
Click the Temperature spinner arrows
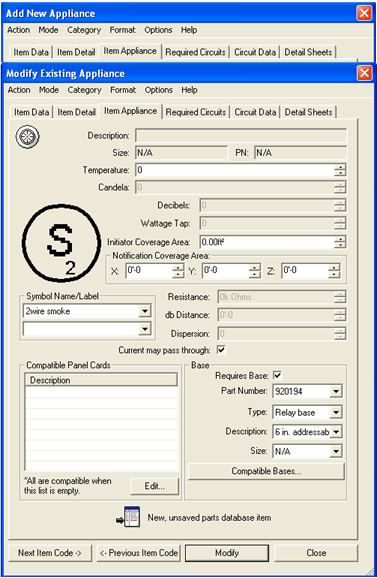pos(340,170)
